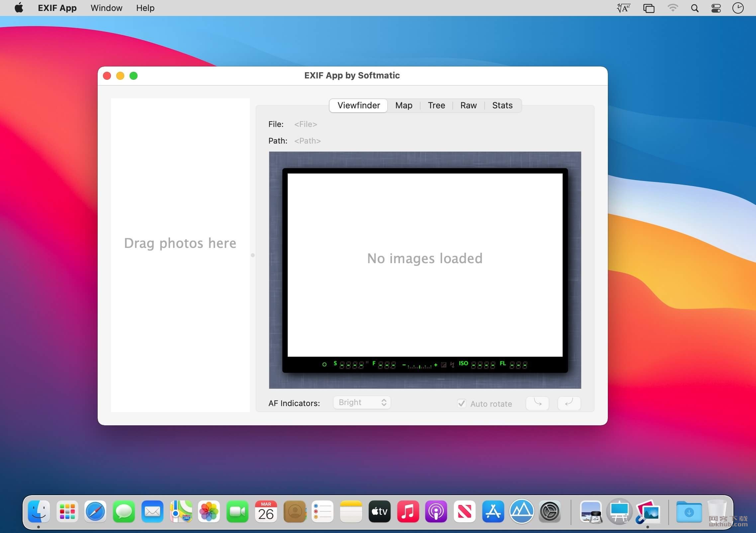
Task: Open Messages from the Dock
Action: [x=124, y=511]
